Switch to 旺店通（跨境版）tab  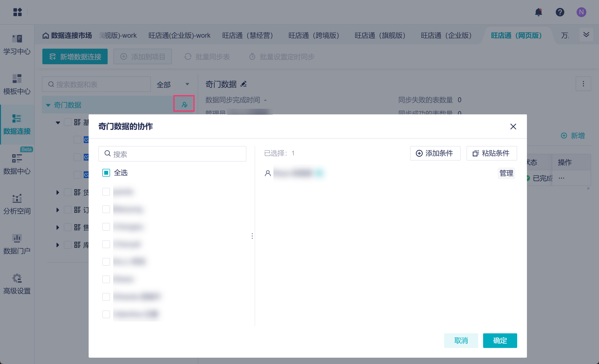[314, 36]
